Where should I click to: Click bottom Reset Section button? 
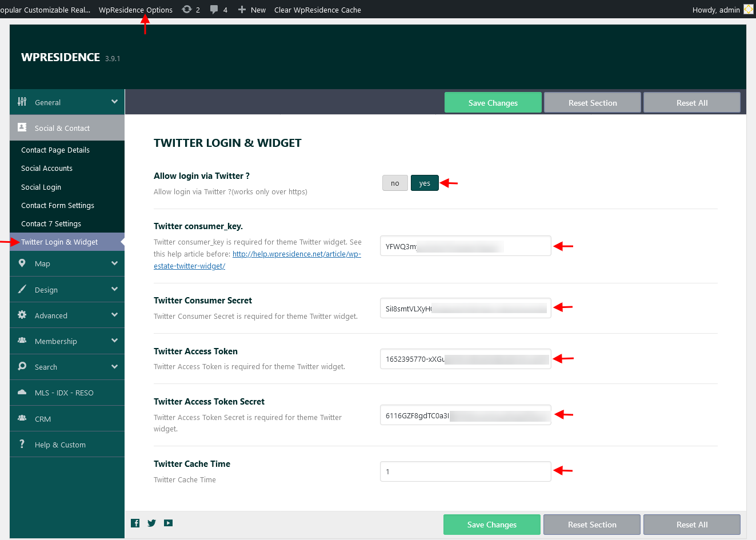click(592, 525)
